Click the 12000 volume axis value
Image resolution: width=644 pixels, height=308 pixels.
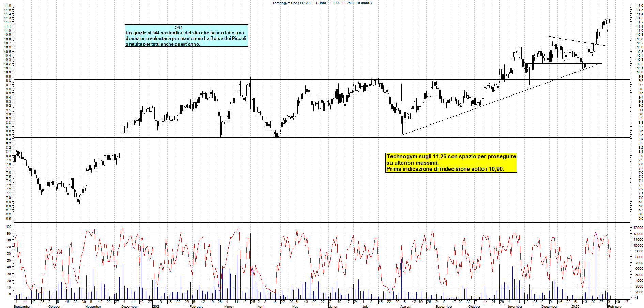(x=638, y=234)
